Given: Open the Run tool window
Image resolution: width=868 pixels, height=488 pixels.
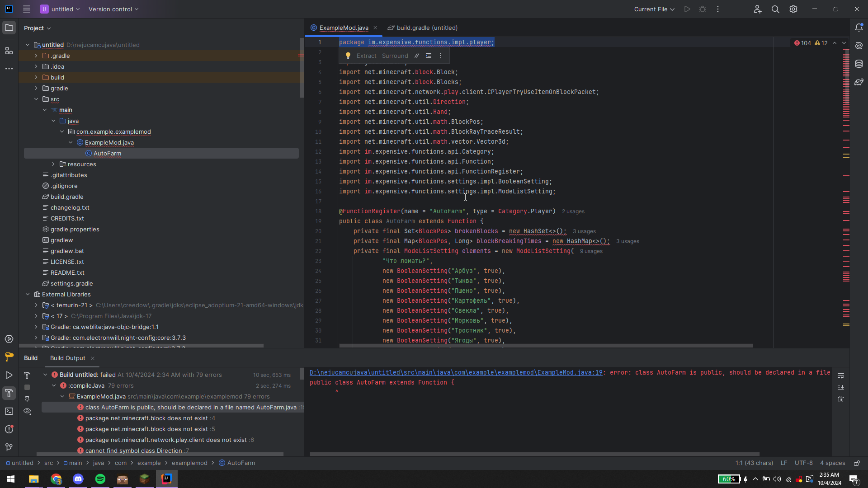Looking at the screenshot, I should 9,375.
